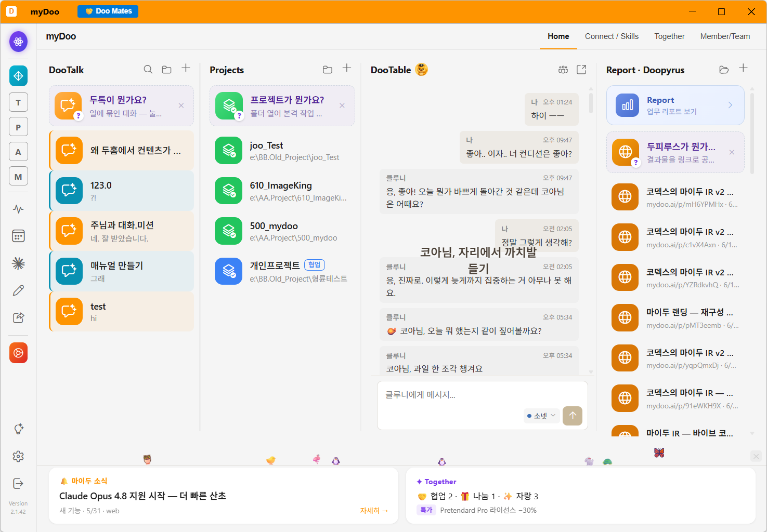Send the message with the arrow button
Image resolution: width=767 pixels, height=532 pixels.
tap(573, 415)
